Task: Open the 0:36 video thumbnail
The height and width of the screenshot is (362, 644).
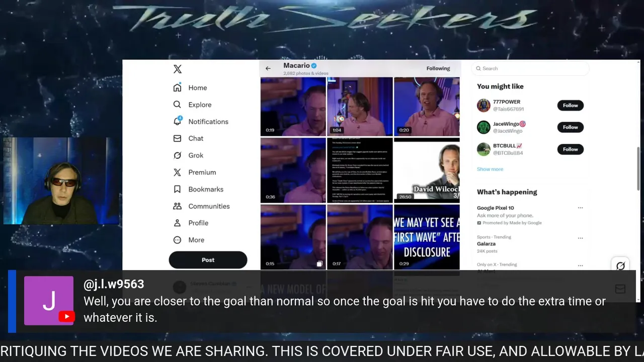Action: pos(293,170)
